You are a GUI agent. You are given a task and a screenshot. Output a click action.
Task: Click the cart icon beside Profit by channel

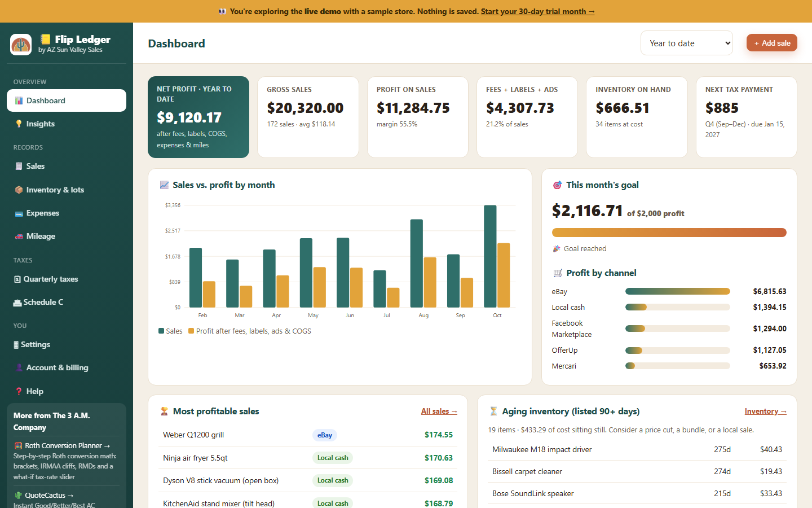pos(558,273)
